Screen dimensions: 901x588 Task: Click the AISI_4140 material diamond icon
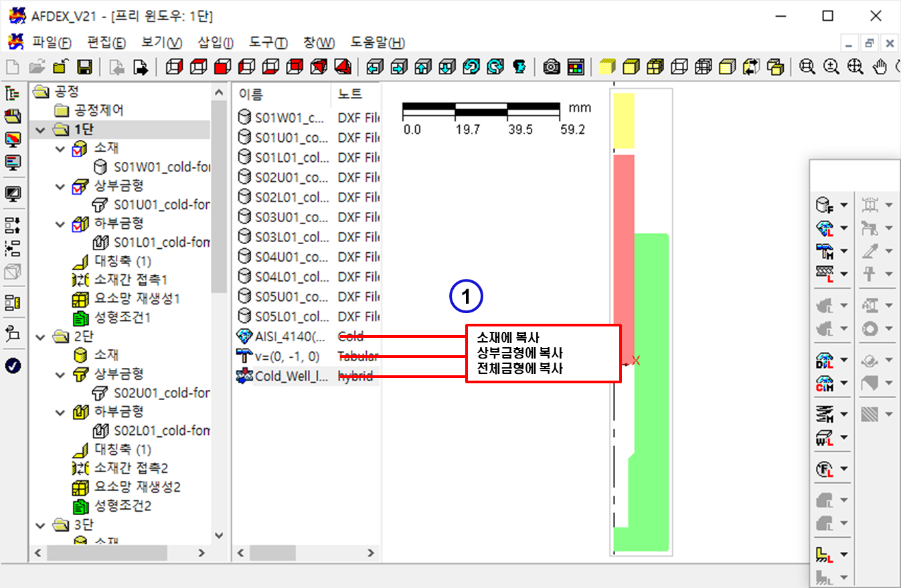pyautogui.click(x=244, y=336)
